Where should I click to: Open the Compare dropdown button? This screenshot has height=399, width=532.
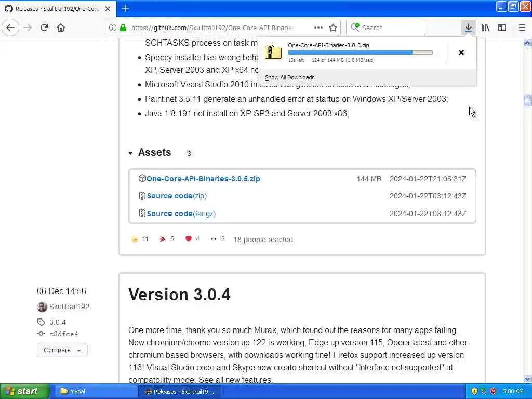[62, 350]
